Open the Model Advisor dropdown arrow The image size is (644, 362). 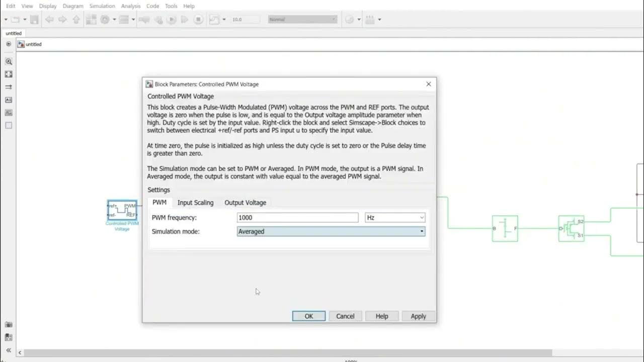click(x=359, y=20)
